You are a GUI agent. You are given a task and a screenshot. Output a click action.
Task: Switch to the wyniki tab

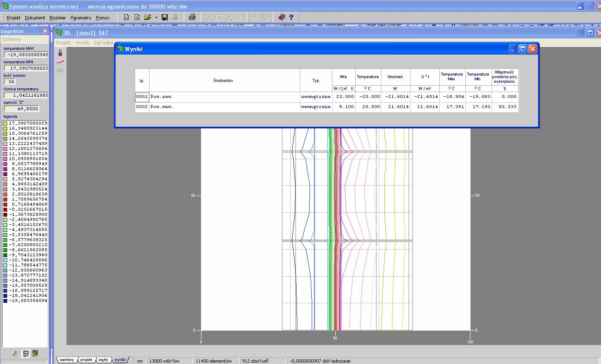120,360
